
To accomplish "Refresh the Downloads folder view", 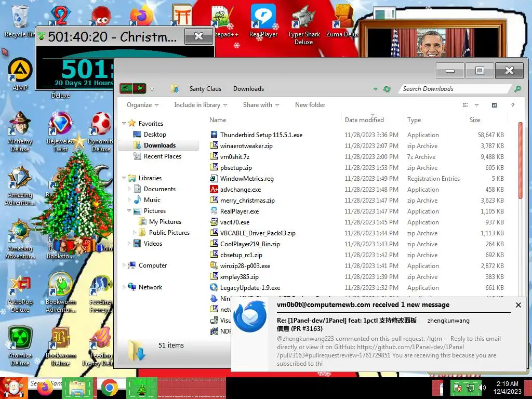I will [387, 89].
